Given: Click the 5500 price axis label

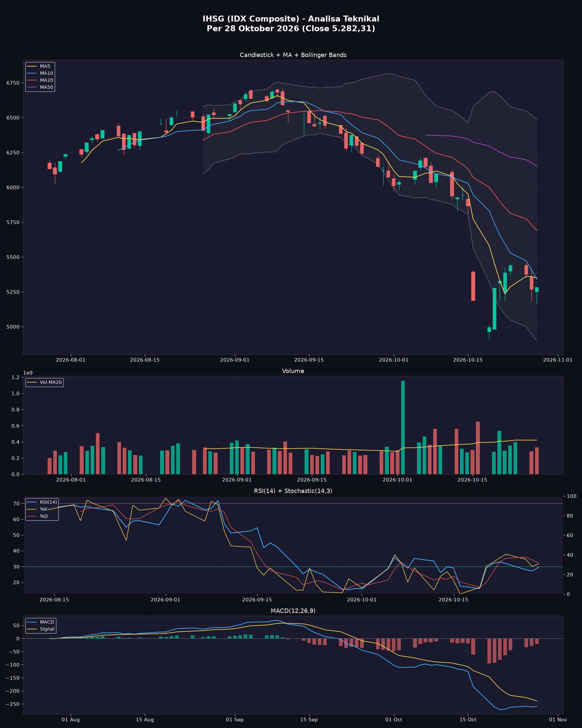Looking at the screenshot, I should (13, 257).
